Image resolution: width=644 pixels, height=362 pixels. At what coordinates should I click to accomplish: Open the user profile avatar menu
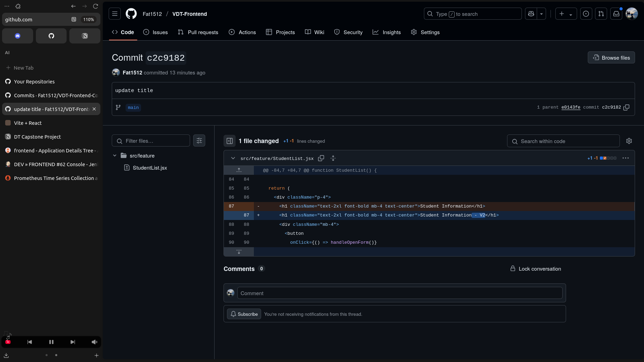coord(632,14)
